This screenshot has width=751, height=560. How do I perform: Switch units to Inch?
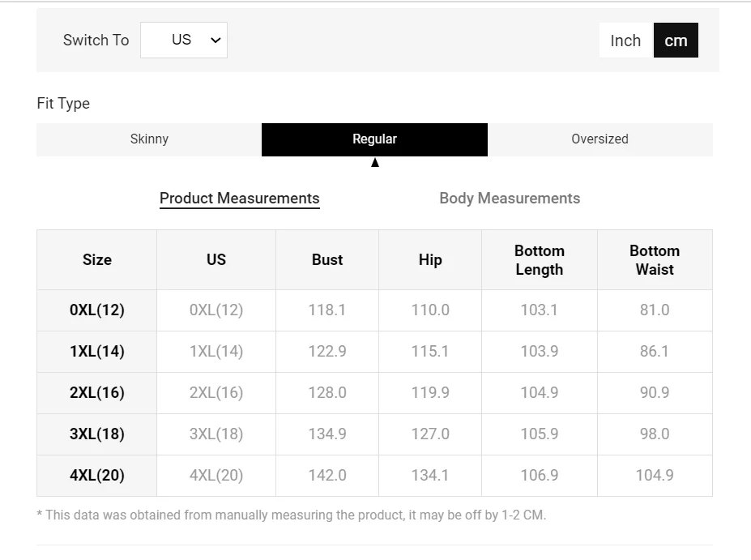(625, 41)
